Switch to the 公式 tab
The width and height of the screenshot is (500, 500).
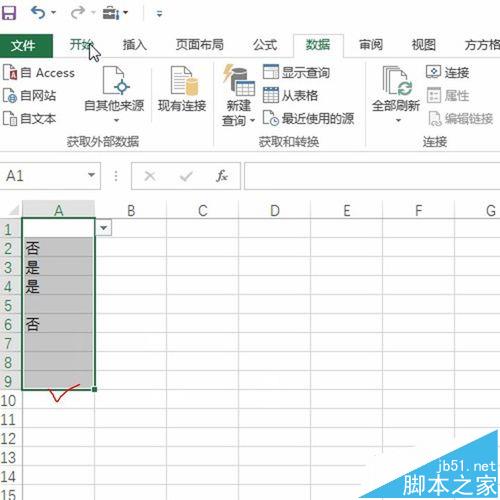pos(265,45)
